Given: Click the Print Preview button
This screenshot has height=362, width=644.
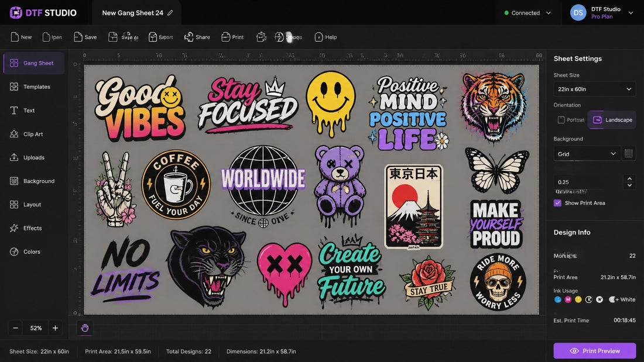Looking at the screenshot, I should point(594,351).
